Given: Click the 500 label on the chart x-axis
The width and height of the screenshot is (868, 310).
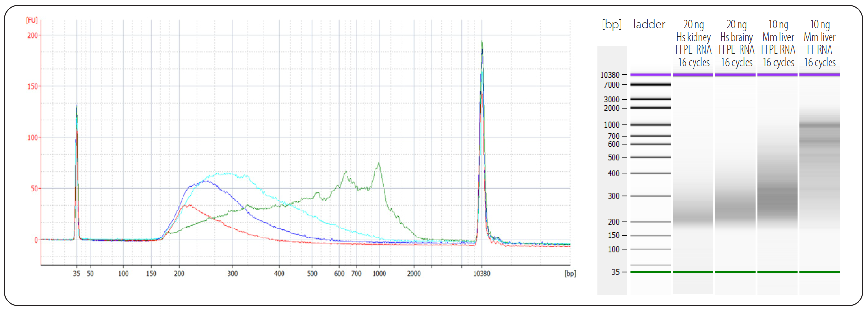Looking at the screenshot, I should 312,274.
